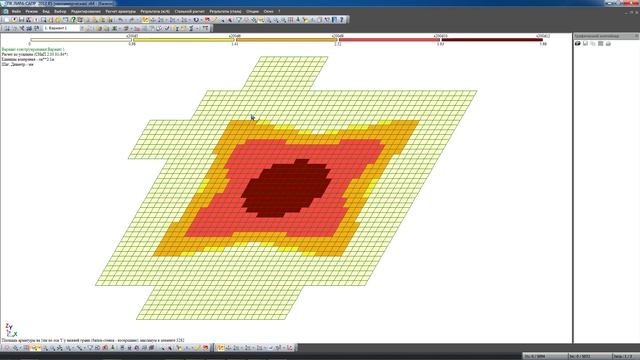The image size is (640, 360).
Task: Click the dark maroon legend color band
Action: 492,40
